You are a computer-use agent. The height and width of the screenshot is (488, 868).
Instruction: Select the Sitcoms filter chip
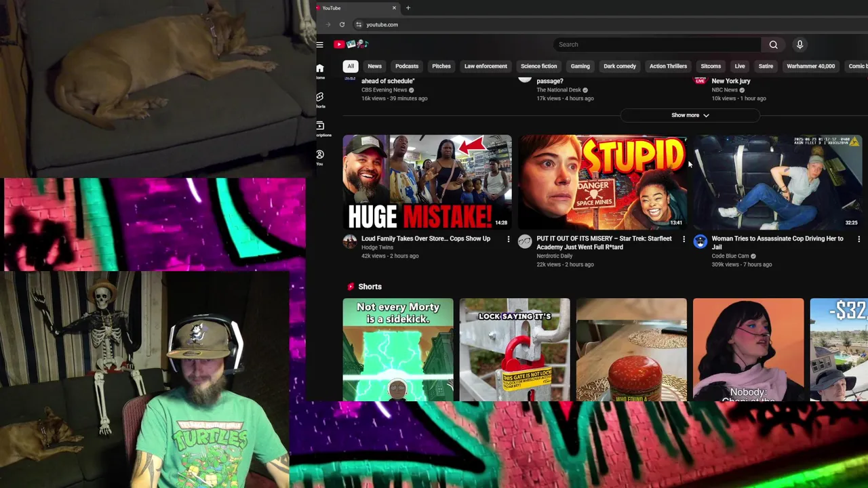[711, 66]
